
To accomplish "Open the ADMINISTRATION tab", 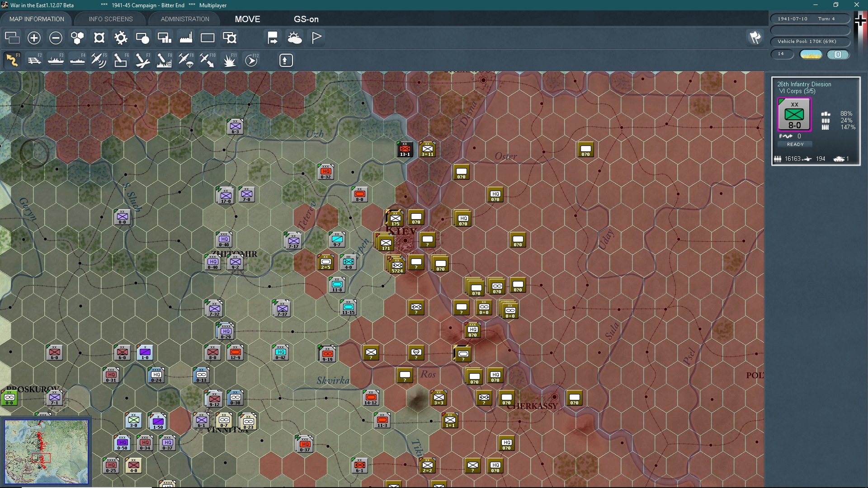I will [x=185, y=19].
